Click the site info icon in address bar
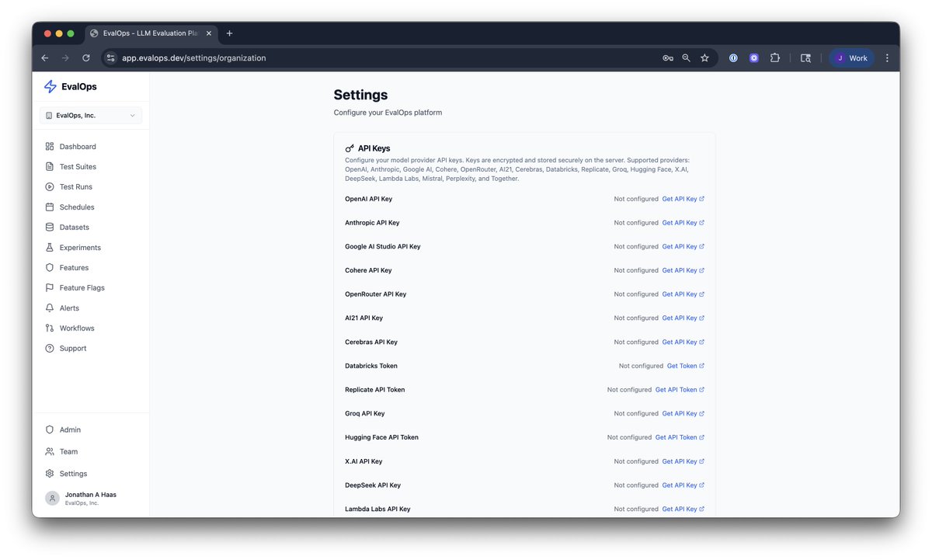Image resolution: width=932 pixels, height=560 pixels. [110, 58]
